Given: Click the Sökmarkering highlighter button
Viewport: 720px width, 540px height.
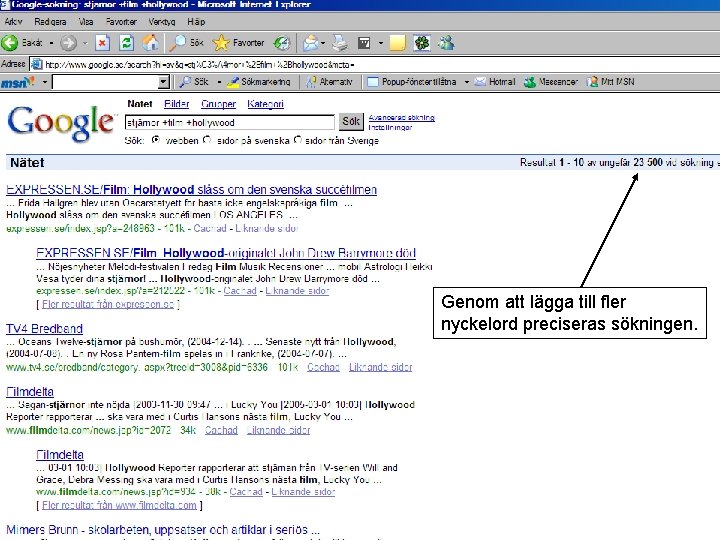Looking at the screenshot, I should click(x=259, y=82).
